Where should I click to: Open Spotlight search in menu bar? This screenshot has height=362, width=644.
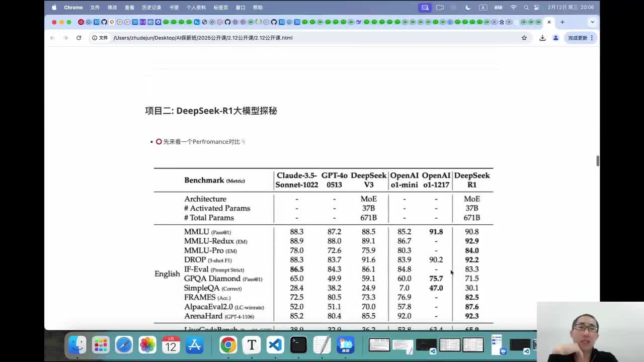pyautogui.click(x=526, y=8)
